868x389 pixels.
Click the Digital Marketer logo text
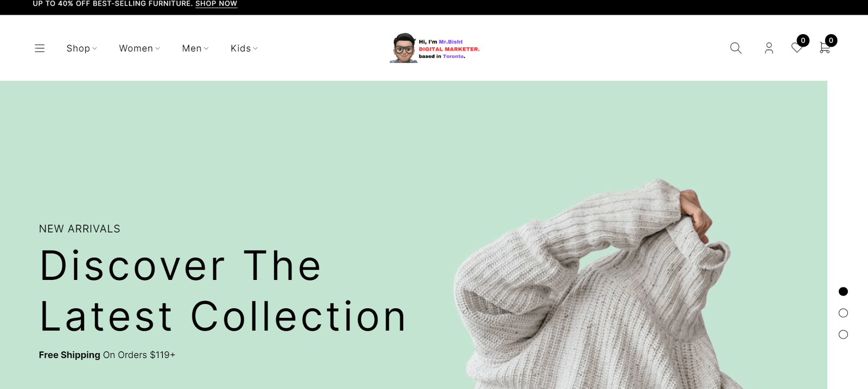[449, 49]
